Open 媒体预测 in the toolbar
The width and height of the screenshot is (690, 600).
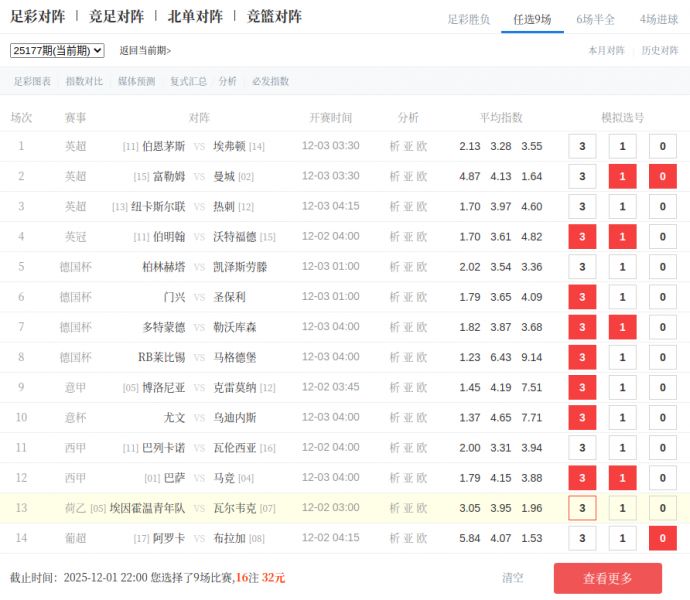136,81
